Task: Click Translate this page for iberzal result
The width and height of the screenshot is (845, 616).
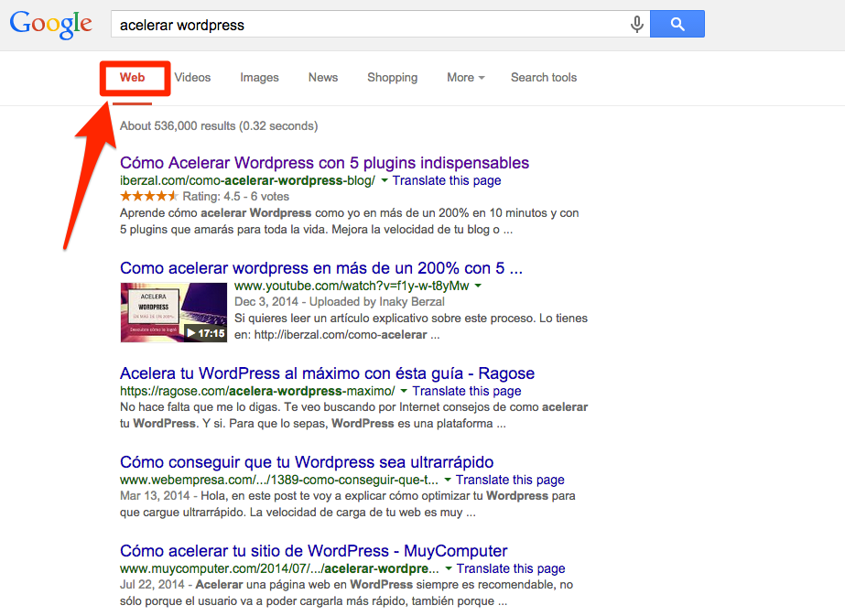Action: tap(446, 180)
